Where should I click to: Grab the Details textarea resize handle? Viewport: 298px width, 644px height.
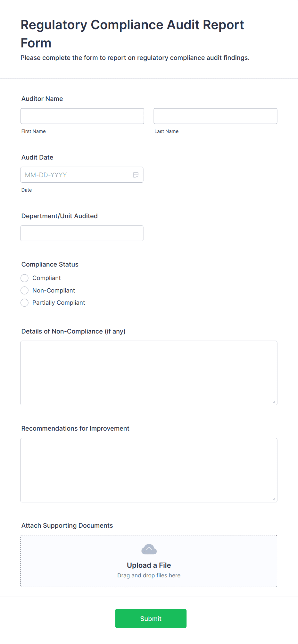[x=274, y=402]
